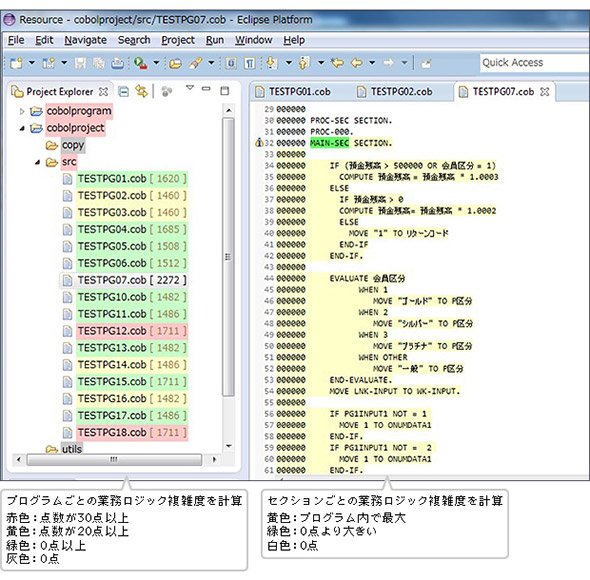Image resolution: width=590 pixels, height=580 pixels.
Task: Click the Quick Access search field
Action: pyautogui.click(x=534, y=62)
